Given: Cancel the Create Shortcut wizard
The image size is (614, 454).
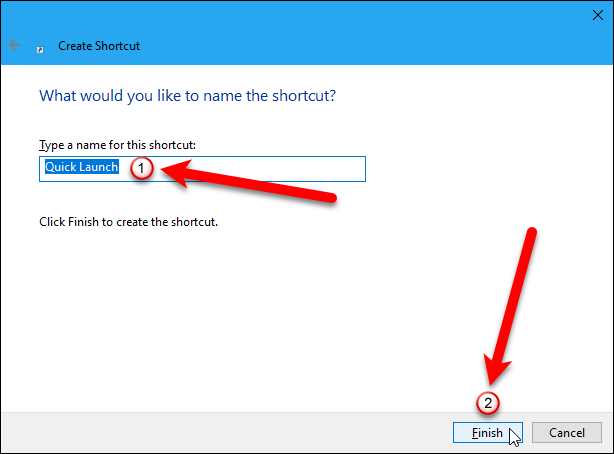Looking at the screenshot, I should click(x=567, y=432).
